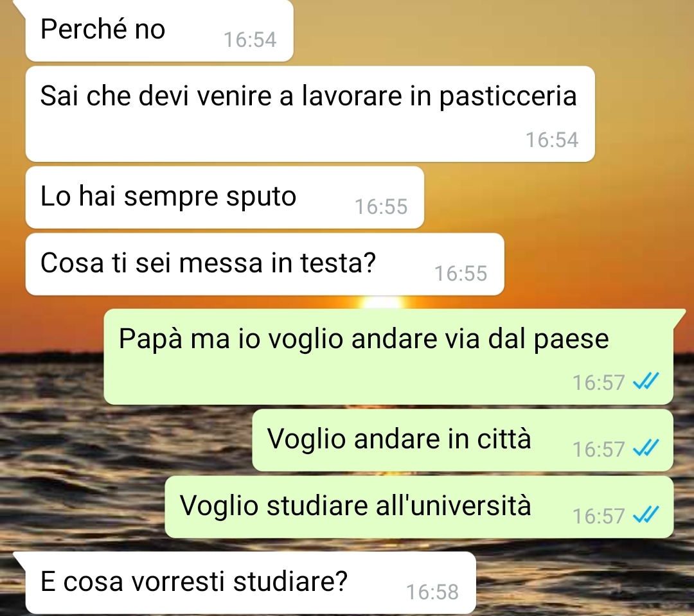Viewport: 694px width, 616px height.
Task: Select the 'Voglio andare in città' bubble
Action: click(x=463, y=440)
